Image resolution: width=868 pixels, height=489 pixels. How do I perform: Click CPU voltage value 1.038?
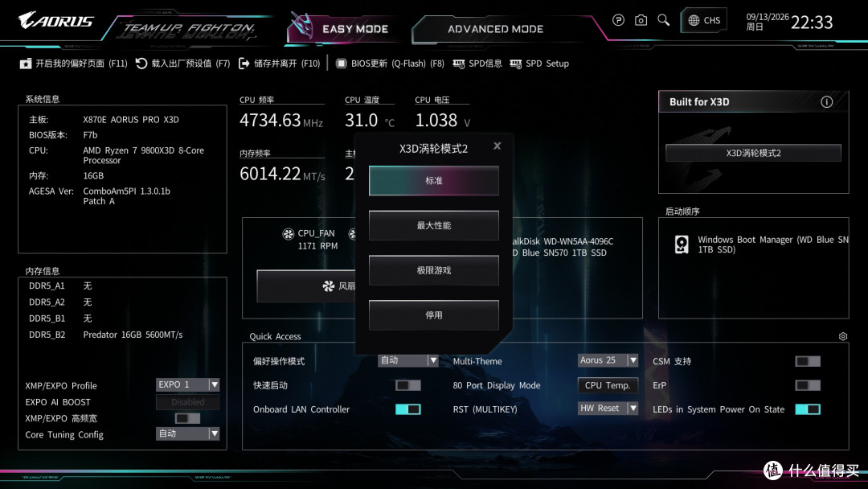click(436, 120)
